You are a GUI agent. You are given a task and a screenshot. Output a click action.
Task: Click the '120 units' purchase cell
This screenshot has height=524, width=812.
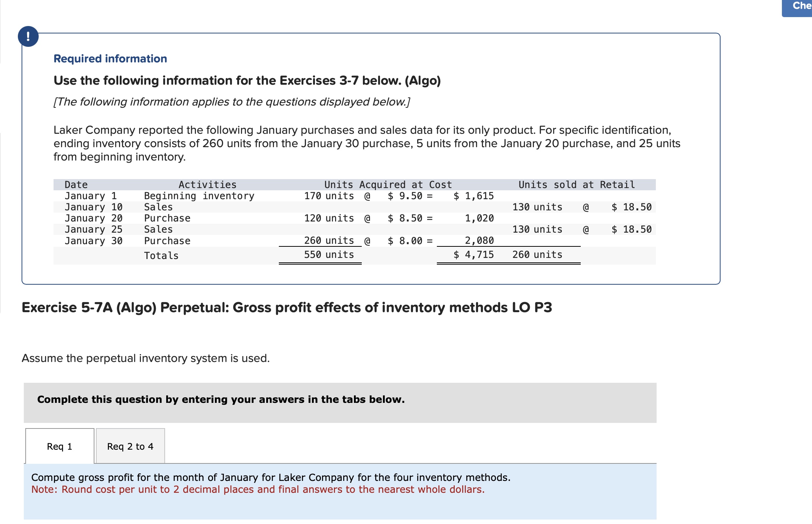[329, 218]
